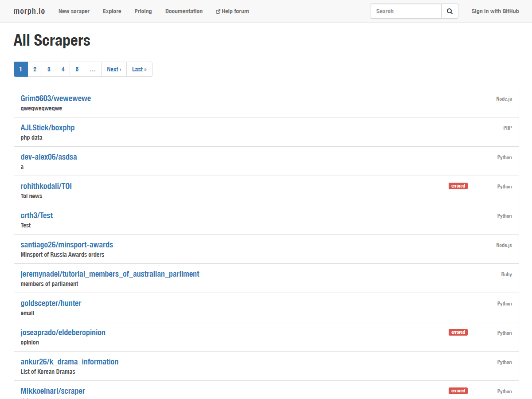Image resolution: width=532 pixels, height=399 pixels.
Task: Open the Pricing page
Action: [x=143, y=12]
